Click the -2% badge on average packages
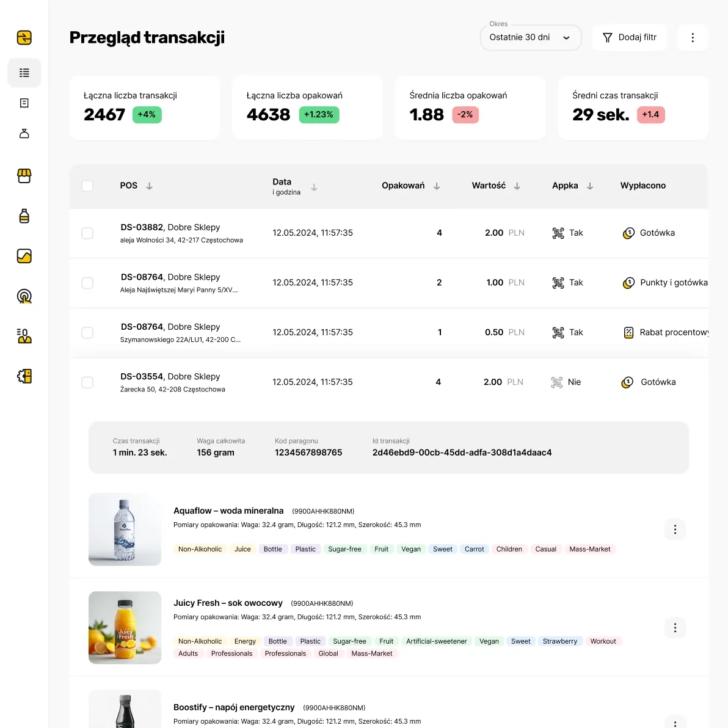This screenshot has height=728, width=728. (x=465, y=115)
